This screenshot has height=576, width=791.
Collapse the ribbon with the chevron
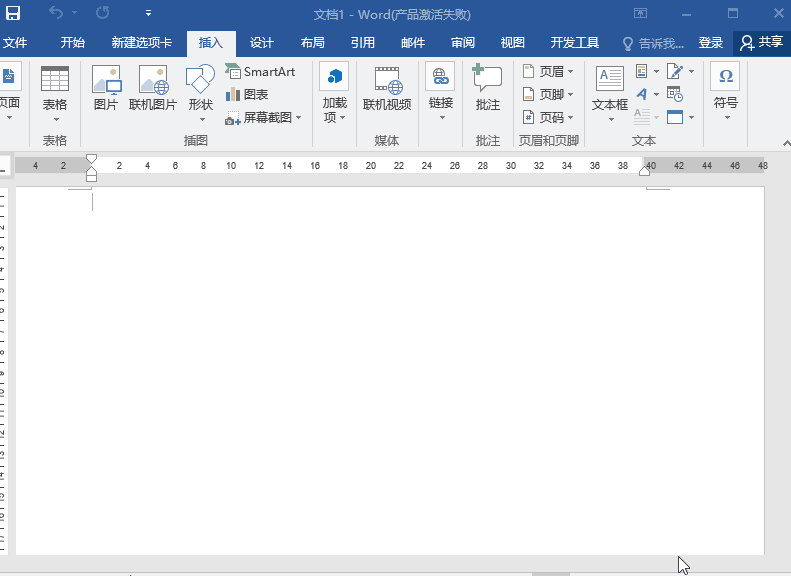tap(786, 143)
